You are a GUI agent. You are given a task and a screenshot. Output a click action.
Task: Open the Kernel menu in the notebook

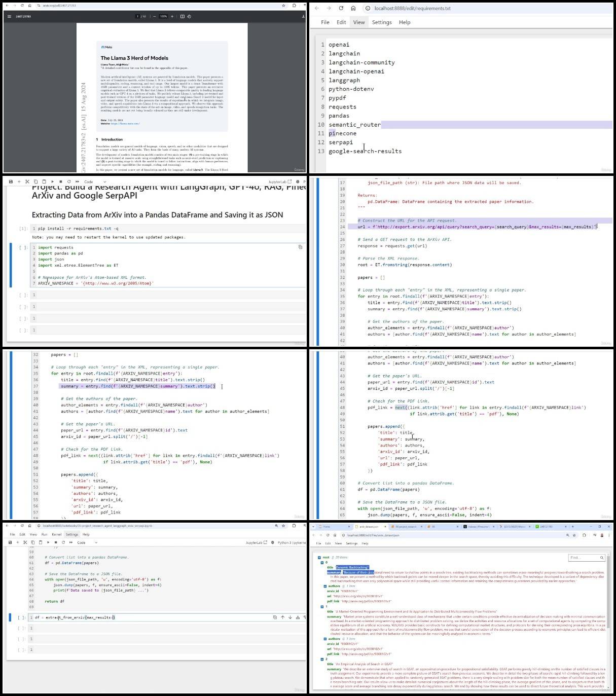(56, 534)
